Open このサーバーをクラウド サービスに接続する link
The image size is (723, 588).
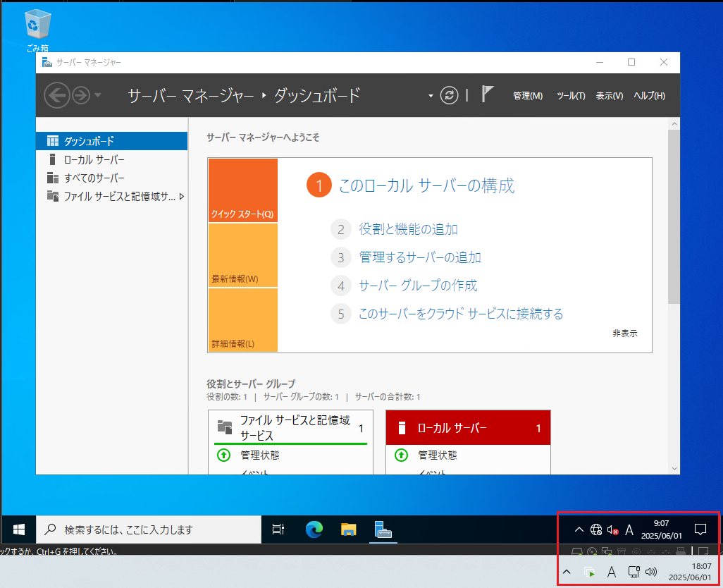point(461,314)
